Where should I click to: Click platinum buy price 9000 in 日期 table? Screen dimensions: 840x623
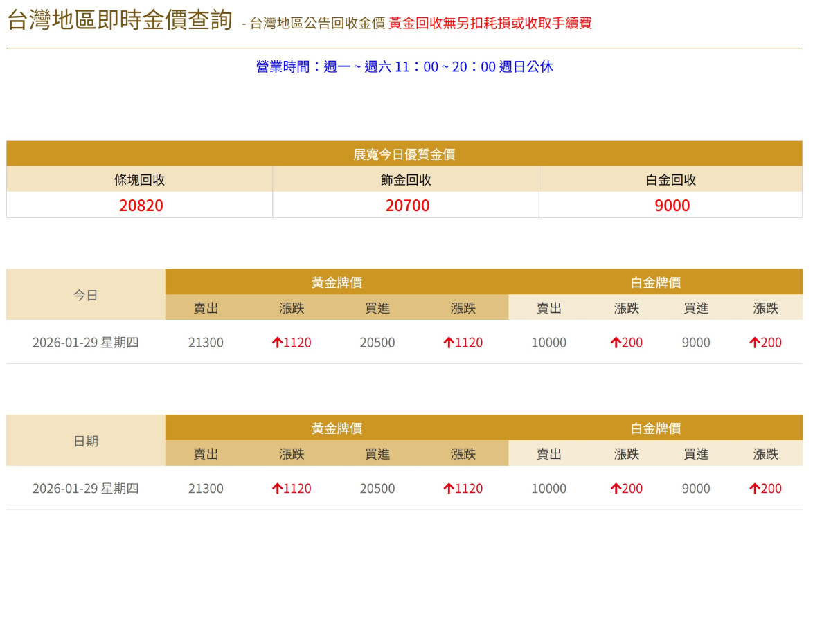coord(696,489)
